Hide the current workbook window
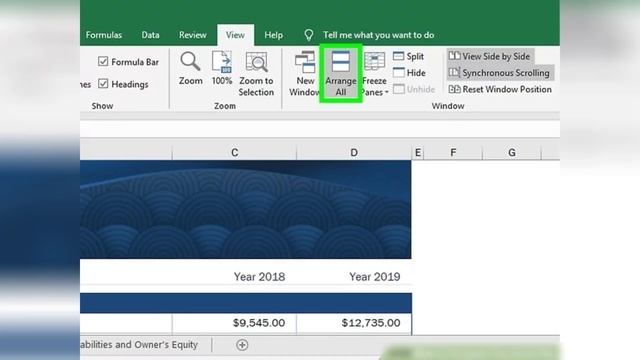640x360 pixels. click(409, 73)
